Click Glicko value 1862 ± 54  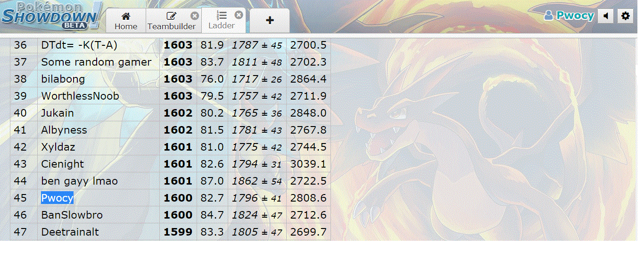(x=257, y=181)
